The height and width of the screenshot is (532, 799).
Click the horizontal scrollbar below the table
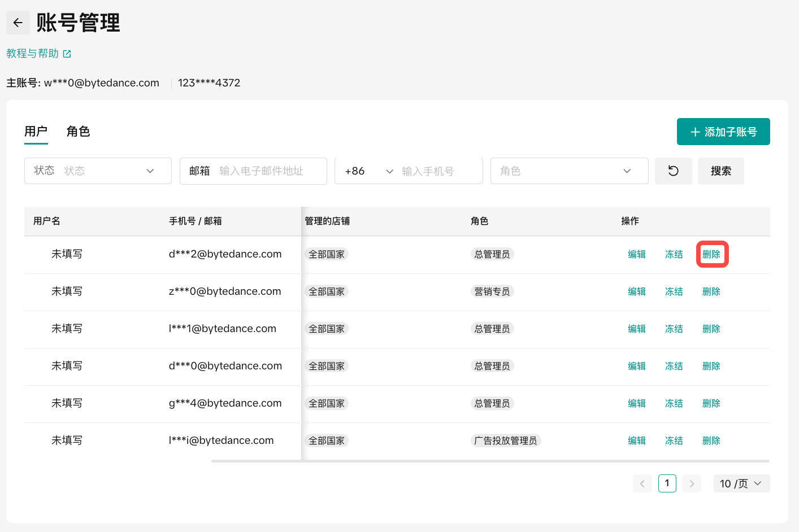click(490, 461)
